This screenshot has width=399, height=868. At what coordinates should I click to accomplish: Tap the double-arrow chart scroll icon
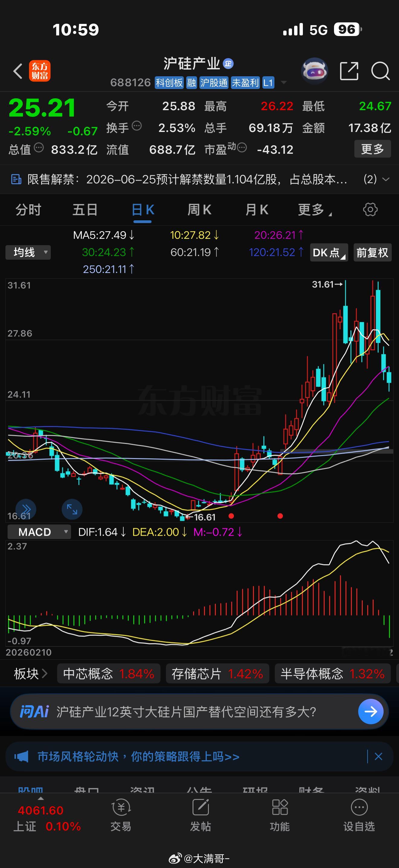coord(26,509)
